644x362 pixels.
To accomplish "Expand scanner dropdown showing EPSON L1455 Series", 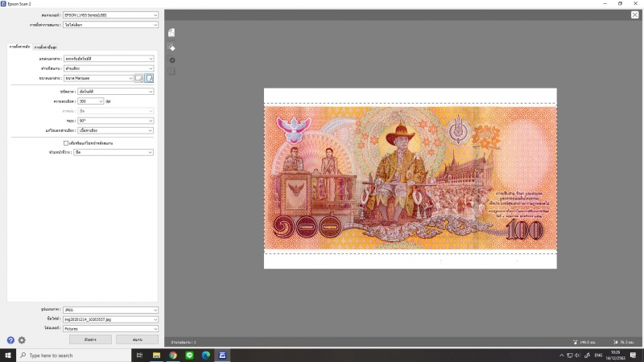I will (110, 15).
